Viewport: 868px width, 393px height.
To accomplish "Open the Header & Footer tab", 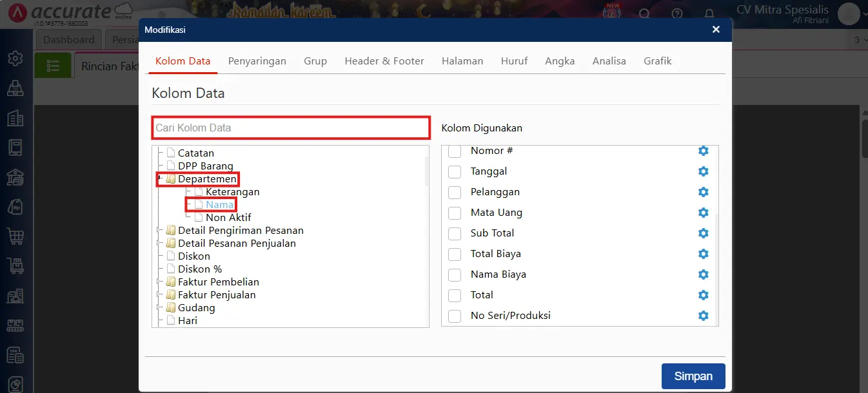I will tap(384, 61).
